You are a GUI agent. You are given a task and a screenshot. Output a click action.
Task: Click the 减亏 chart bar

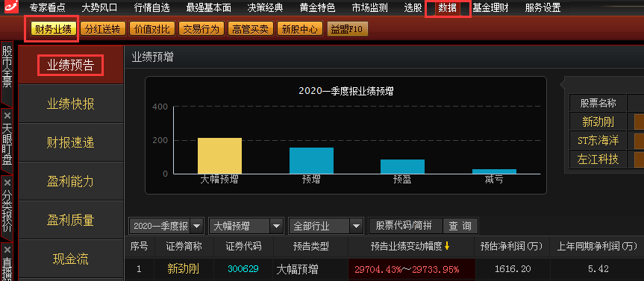coord(494,171)
